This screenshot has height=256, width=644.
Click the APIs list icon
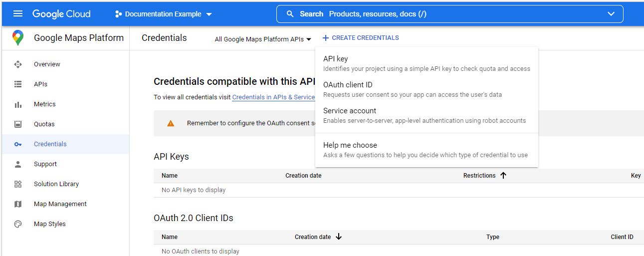pos(18,84)
